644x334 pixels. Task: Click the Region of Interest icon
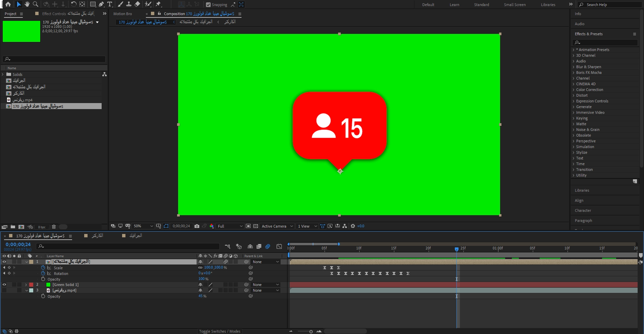pos(248,226)
